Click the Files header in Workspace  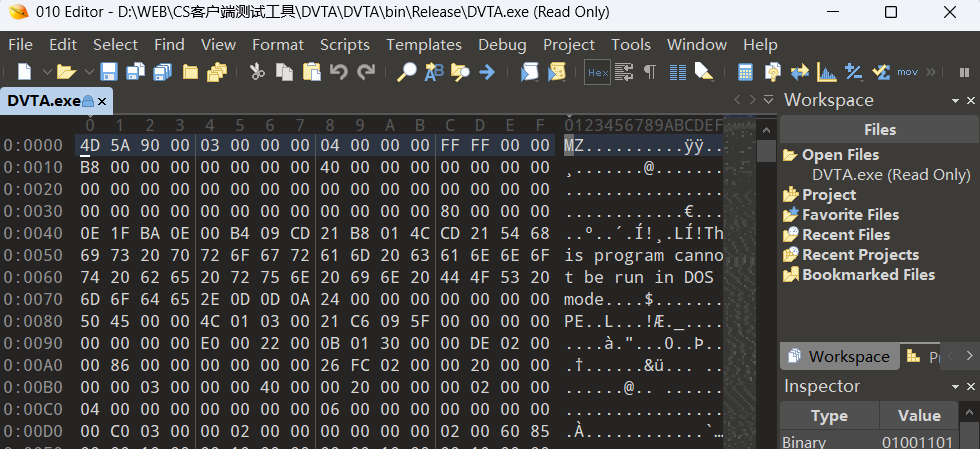(x=880, y=129)
